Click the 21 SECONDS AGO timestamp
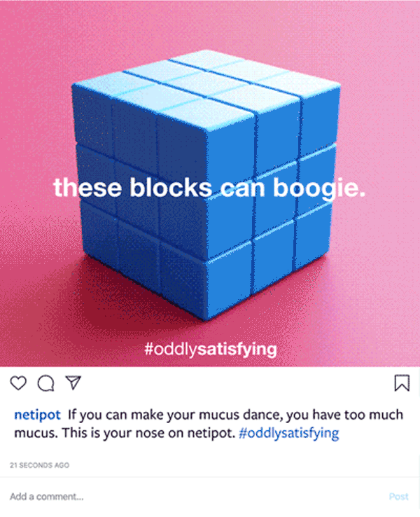Screen dimensions: 420x517 click(x=39, y=465)
